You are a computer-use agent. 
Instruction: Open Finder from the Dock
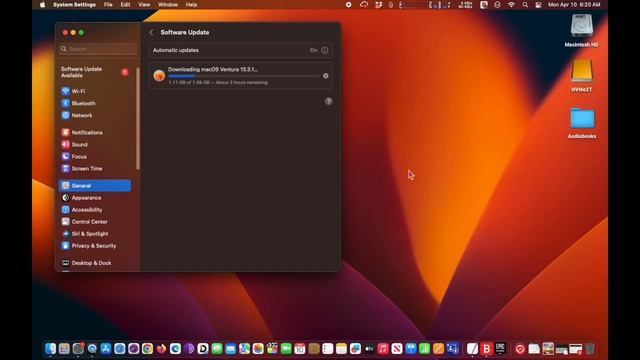[50, 349]
